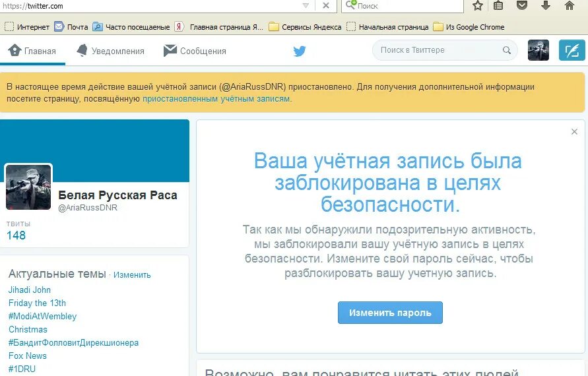Viewport: 588px width, 376px height.
Task: Open the Из Google Chrome bookmark folder
Action: pos(469,27)
